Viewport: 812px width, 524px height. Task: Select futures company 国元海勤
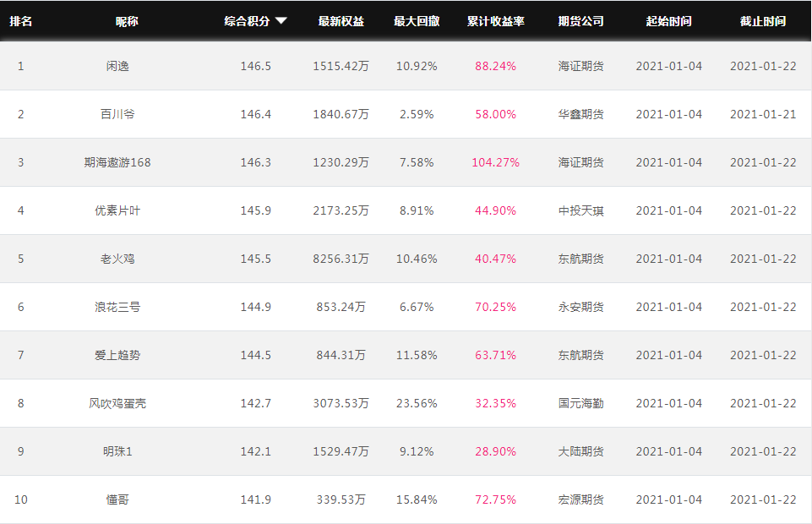581,403
